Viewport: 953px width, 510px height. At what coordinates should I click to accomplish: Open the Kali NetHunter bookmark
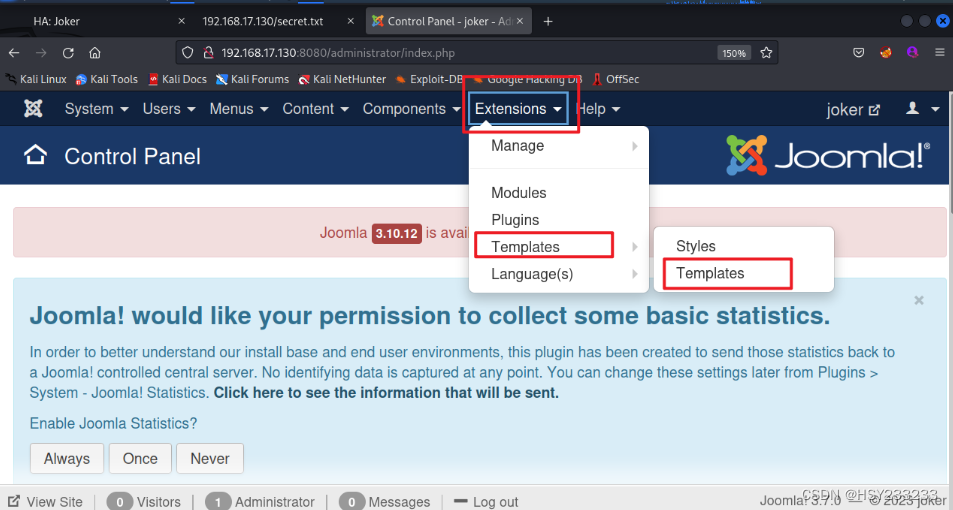(x=342, y=79)
